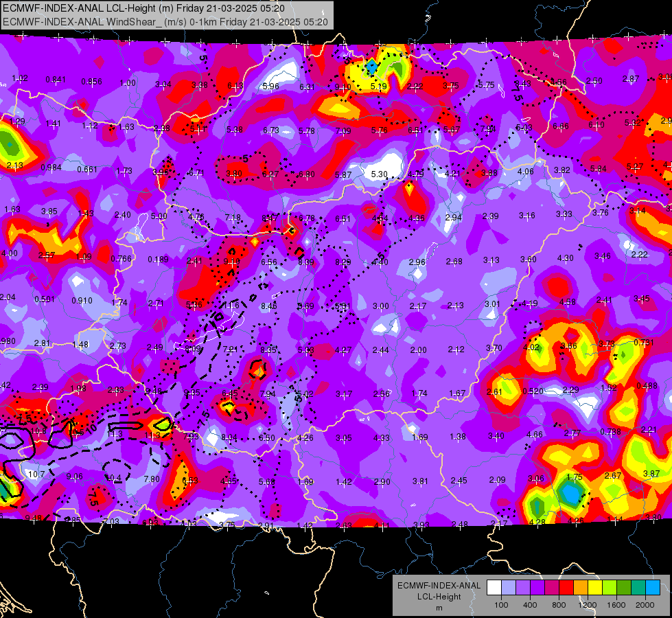Click the grid value '1.75' near blue cell
This screenshot has width=672, height=618.
[x=575, y=477]
